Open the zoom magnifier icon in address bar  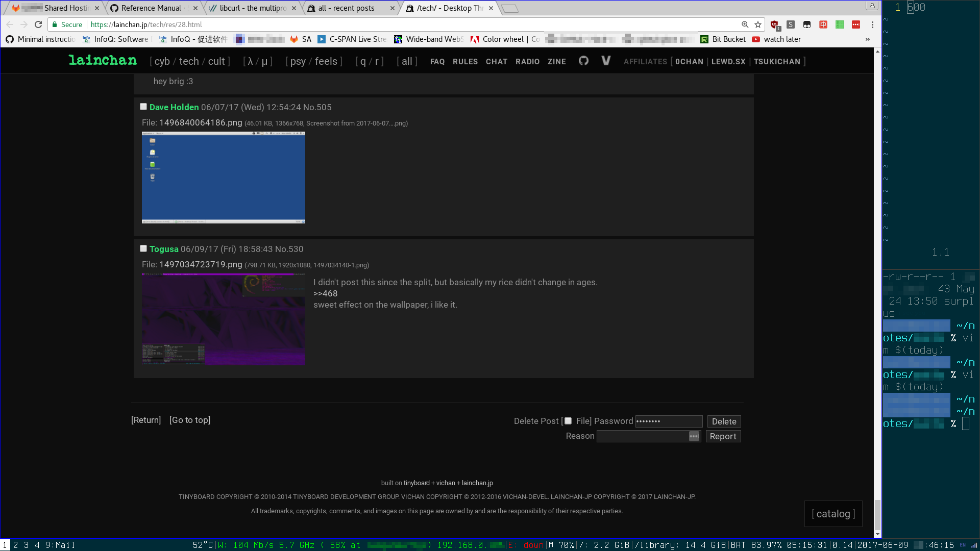click(745, 24)
